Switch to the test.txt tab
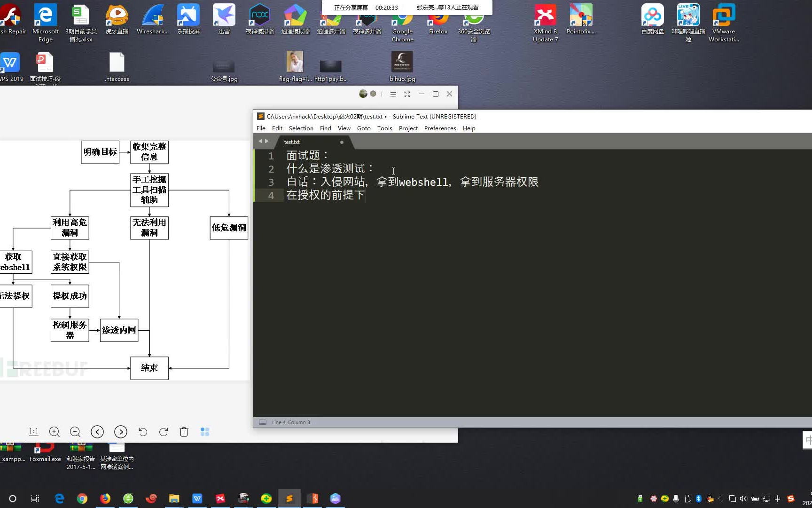The height and width of the screenshot is (508, 812). pos(291,142)
